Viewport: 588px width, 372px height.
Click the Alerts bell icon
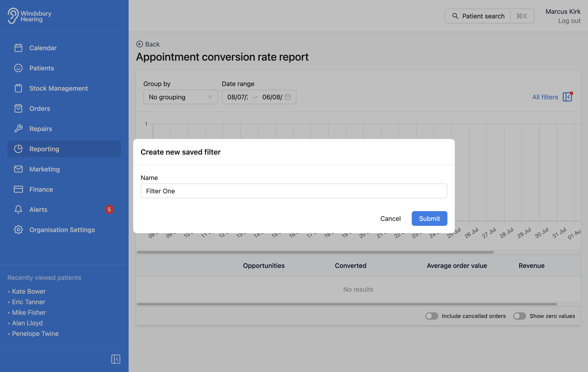coord(18,209)
